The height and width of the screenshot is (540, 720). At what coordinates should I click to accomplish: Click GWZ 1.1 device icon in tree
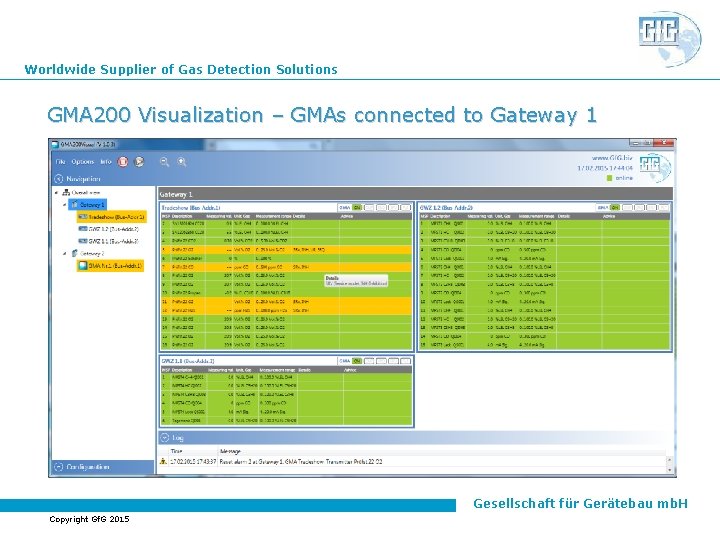tap(83, 241)
